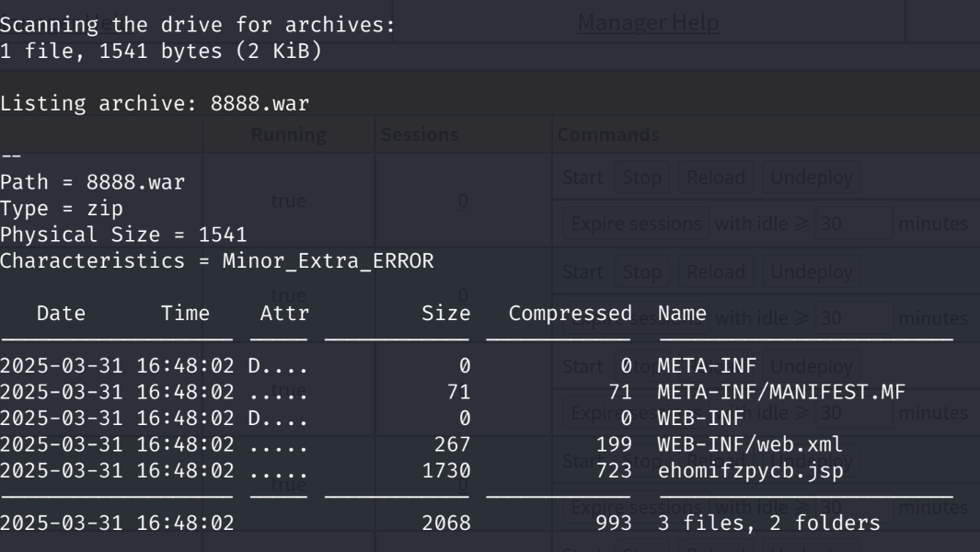980x552 pixels.
Task: Click the Compressed column header in listing
Action: (x=570, y=314)
